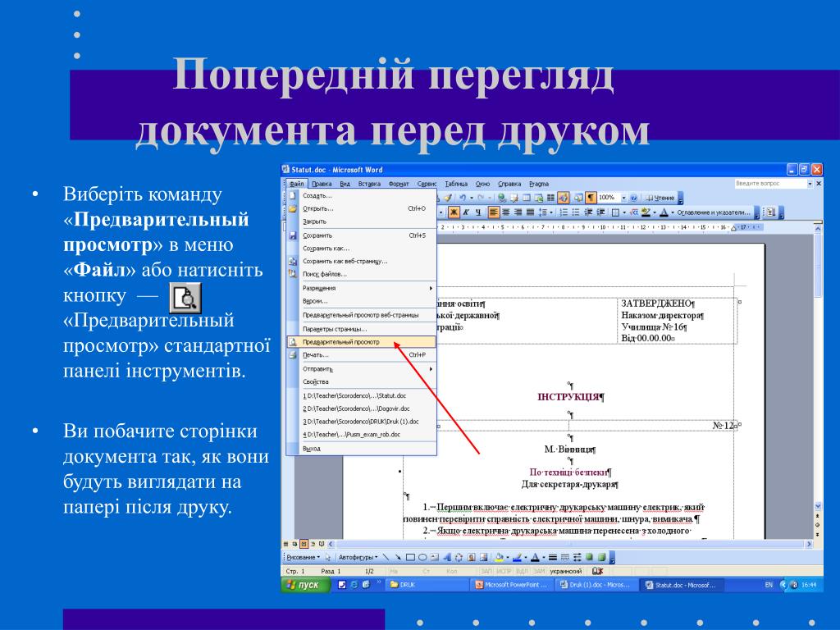Click the Format Painter brush icon
840x630 pixels.
(x=449, y=198)
